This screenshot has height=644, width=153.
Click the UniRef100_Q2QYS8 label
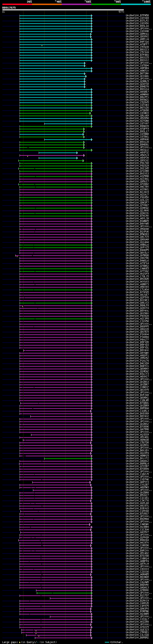click(x=137, y=84)
